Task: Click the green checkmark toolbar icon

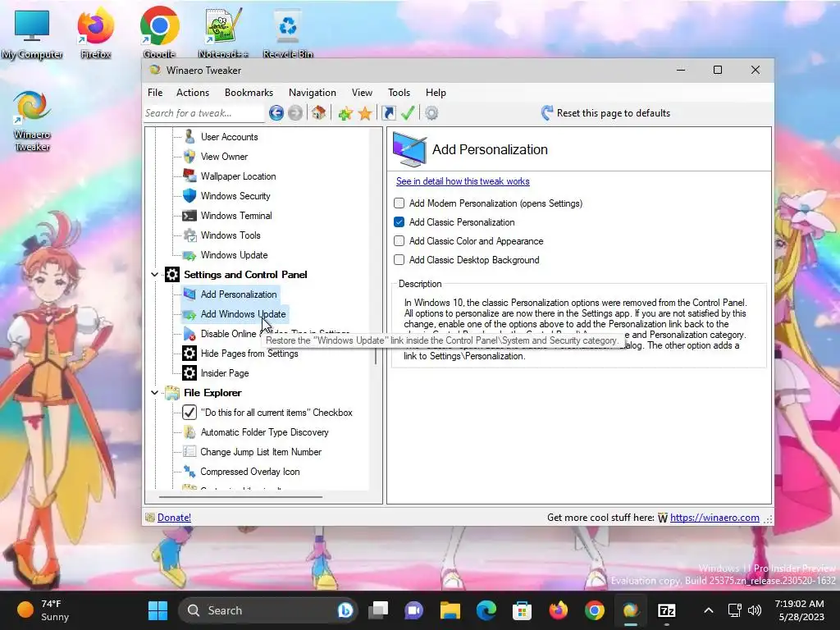Action: click(x=408, y=113)
